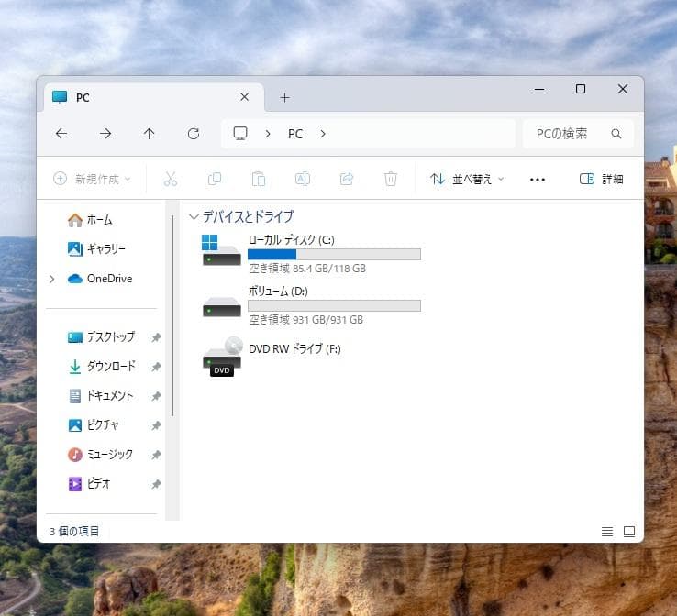Select the DVD RW ドライブ (F:) icon

point(222,357)
